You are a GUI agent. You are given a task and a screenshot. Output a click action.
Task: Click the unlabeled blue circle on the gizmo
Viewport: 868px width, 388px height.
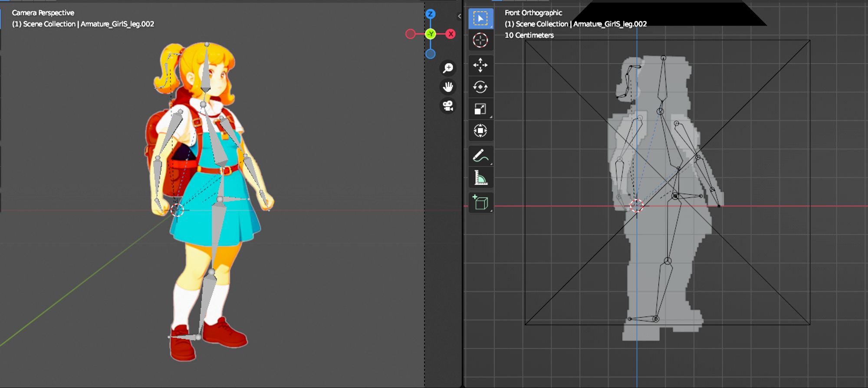point(430,54)
